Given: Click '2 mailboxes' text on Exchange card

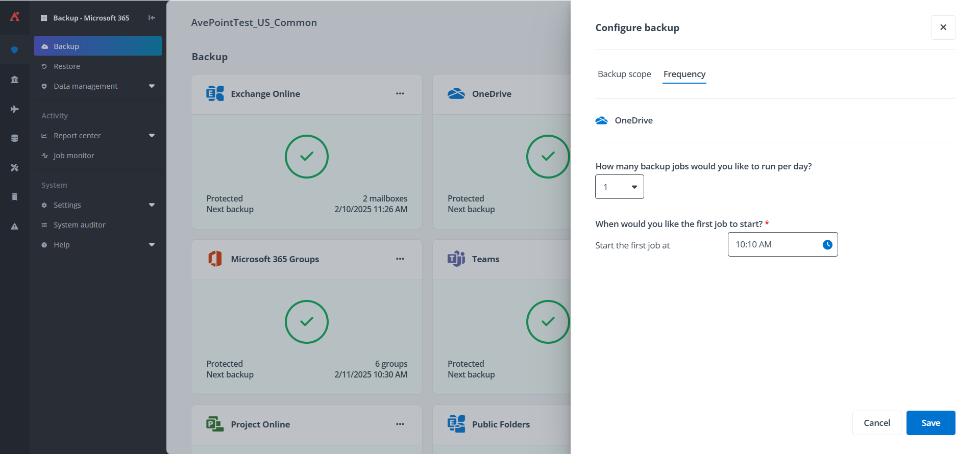Looking at the screenshot, I should point(385,198).
